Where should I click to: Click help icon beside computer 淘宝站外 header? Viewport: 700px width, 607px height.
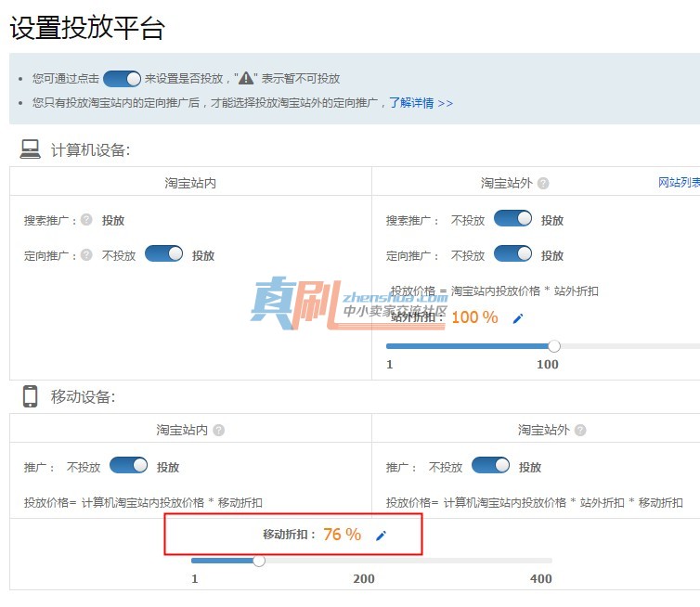point(543,183)
